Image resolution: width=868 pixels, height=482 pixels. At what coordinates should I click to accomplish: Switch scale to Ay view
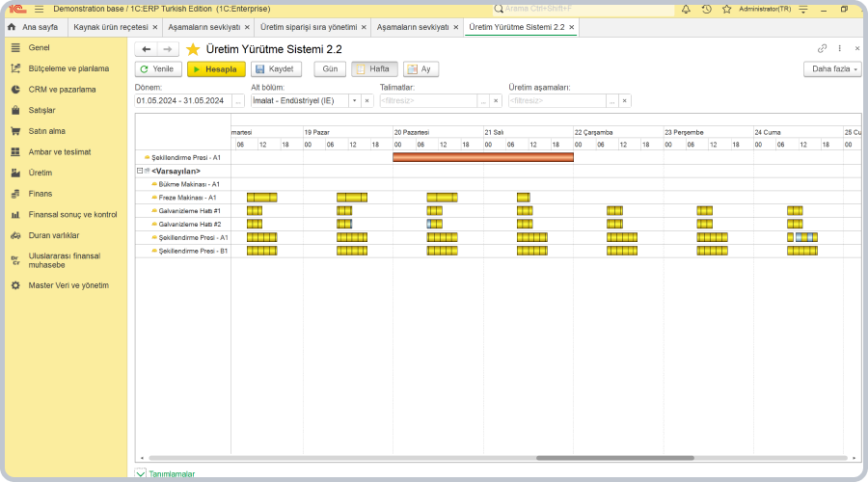(x=420, y=69)
